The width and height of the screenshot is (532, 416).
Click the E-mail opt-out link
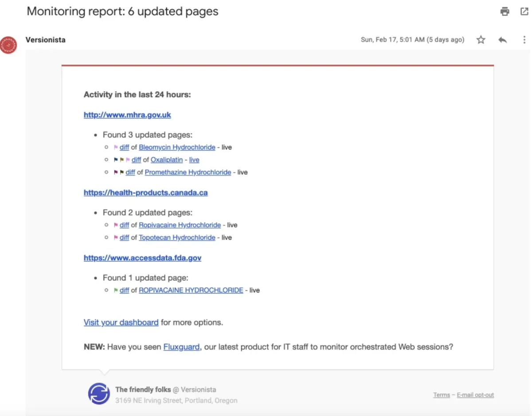475,395
